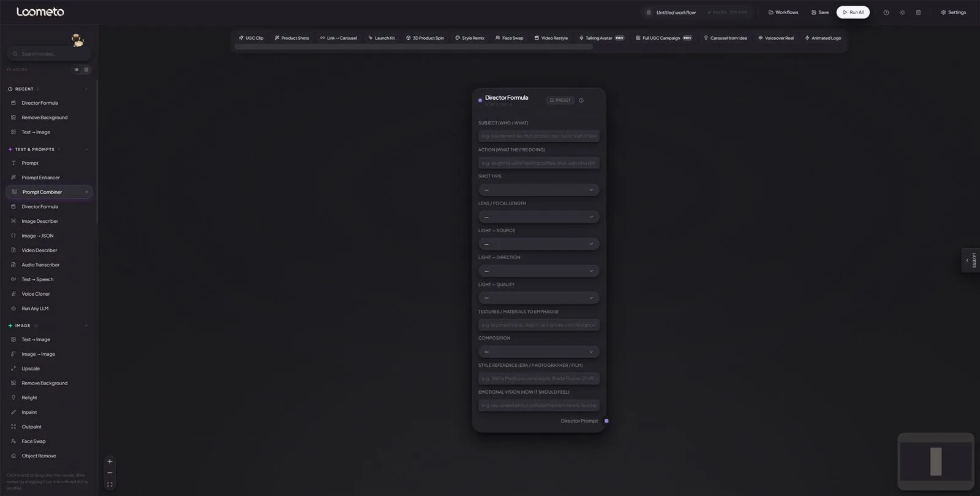Image resolution: width=980 pixels, height=496 pixels.
Task: Choose the Voiceover Reel template
Action: tap(776, 38)
